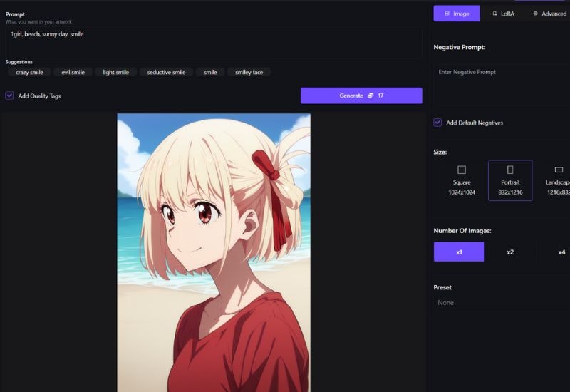Click the Landscape shape icon
570x392 pixels.
(x=559, y=170)
